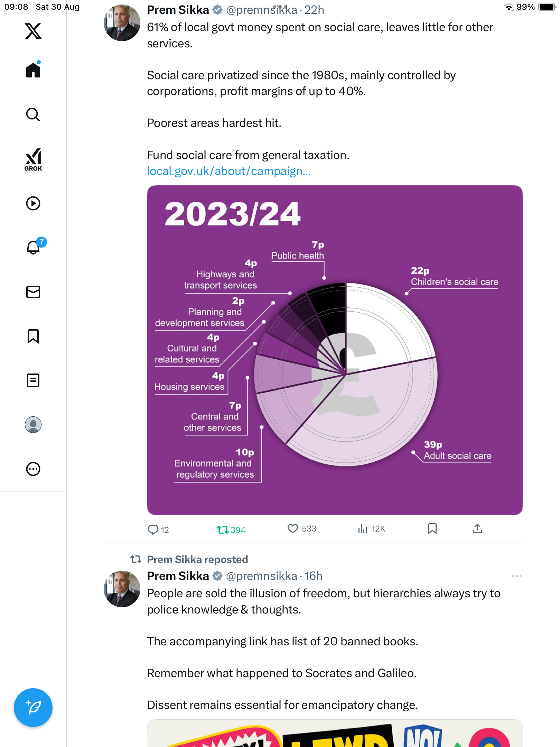
Task: Open the video play tab
Action: click(33, 203)
